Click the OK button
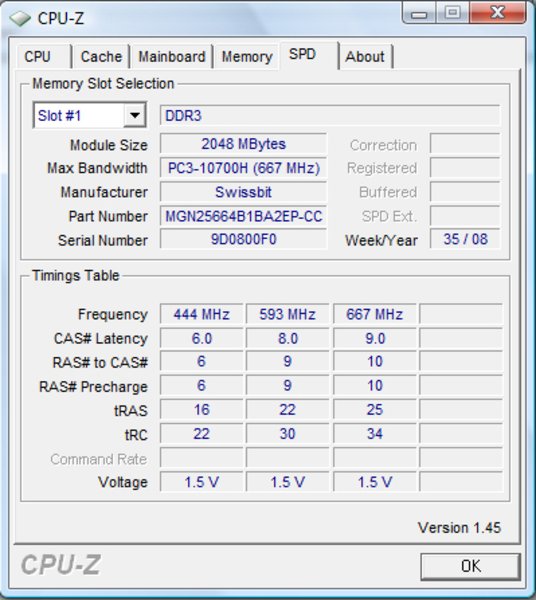The height and width of the screenshot is (600, 536). pyautogui.click(x=471, y=566)
